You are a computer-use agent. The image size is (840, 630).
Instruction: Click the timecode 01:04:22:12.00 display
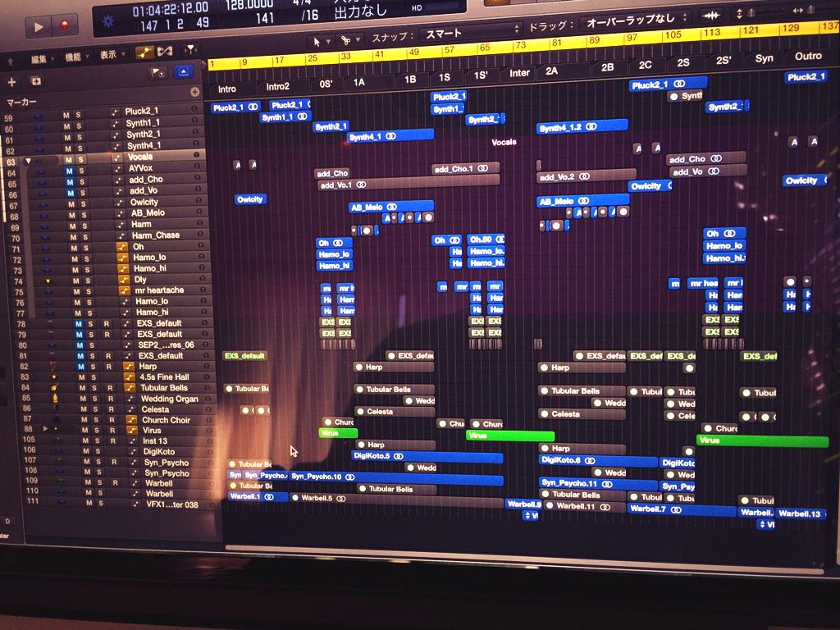pyautogui.click(x=170, y=9)
